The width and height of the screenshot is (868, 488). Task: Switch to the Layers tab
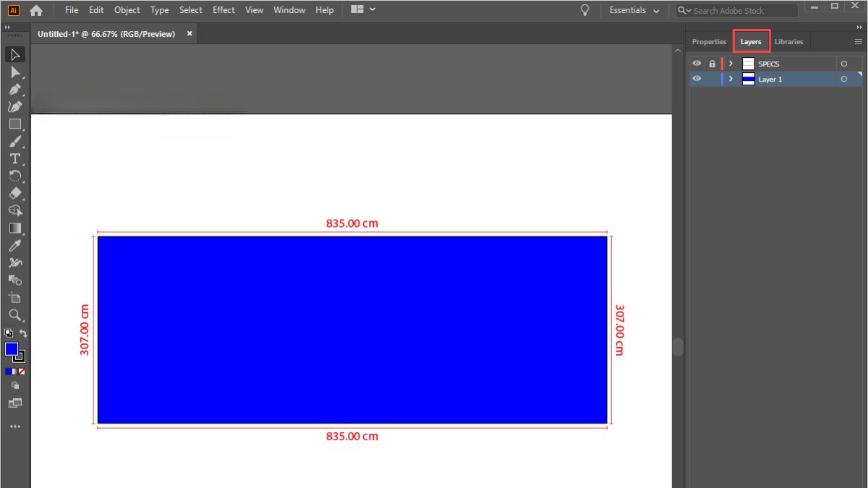(751, 42)
